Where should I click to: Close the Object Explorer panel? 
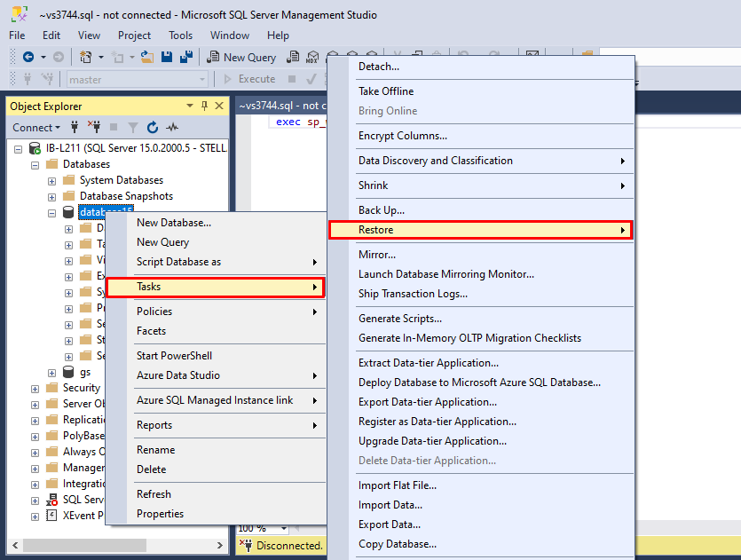219,106
